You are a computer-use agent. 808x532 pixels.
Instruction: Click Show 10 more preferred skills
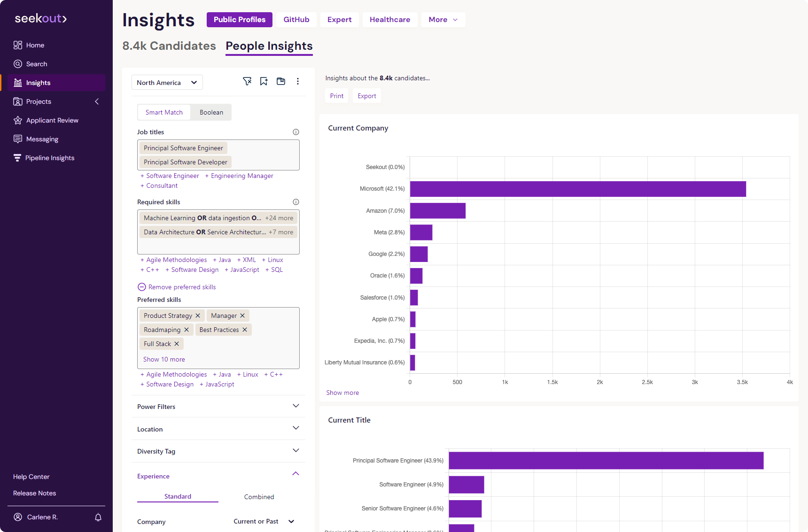(164, 359)
